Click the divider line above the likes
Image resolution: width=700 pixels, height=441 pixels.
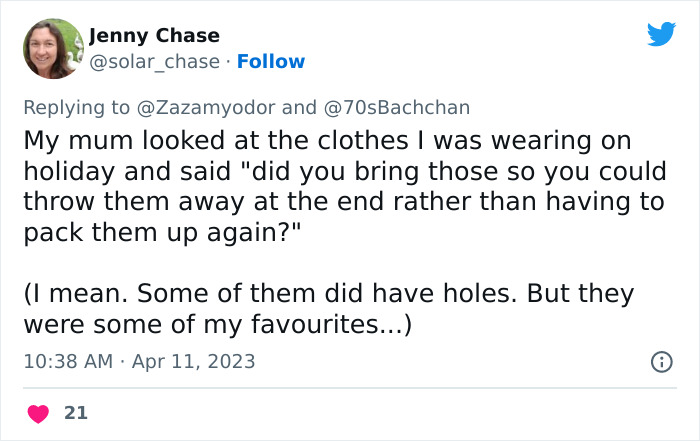[350, 388]
